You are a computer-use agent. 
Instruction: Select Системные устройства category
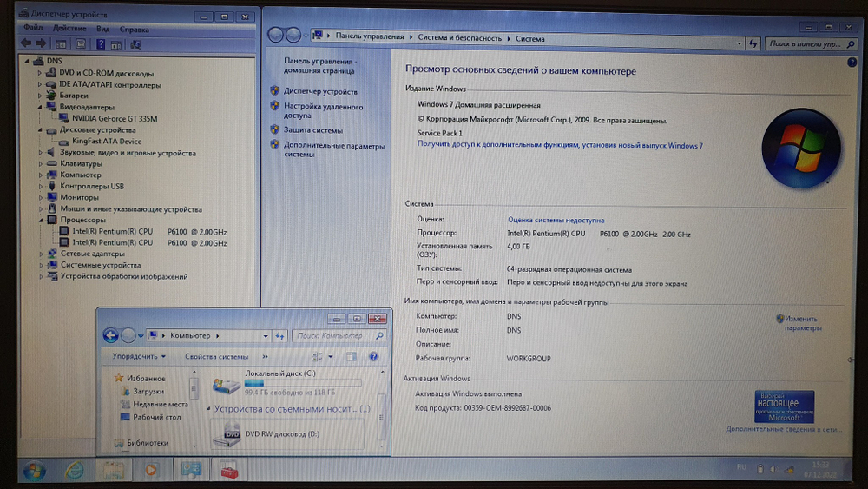click(x=101, y=265)
